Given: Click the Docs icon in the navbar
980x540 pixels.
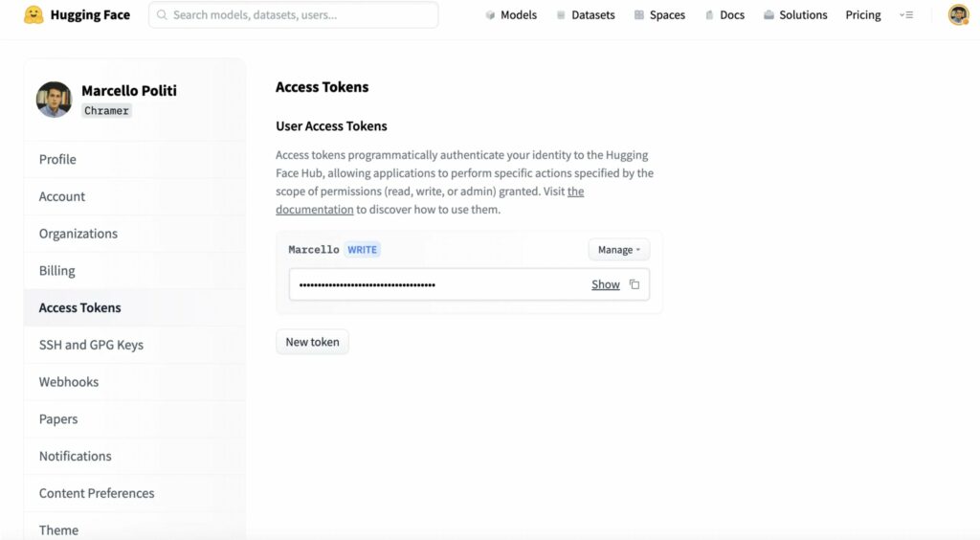Looking at the screenshot, I should tap(709, 15).
